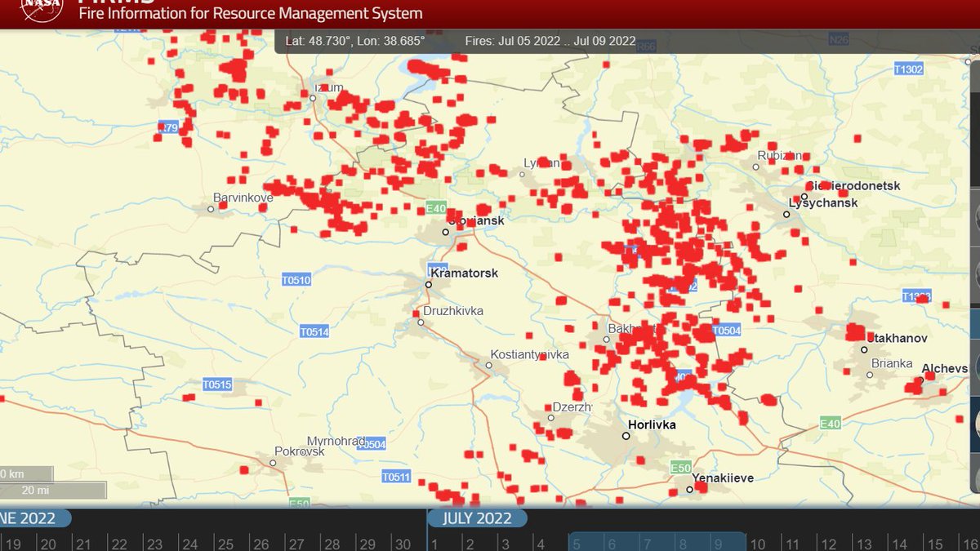The image size is (980, 551).
Task: Click the Kostiantynivka city label
Action: point(529,354)
